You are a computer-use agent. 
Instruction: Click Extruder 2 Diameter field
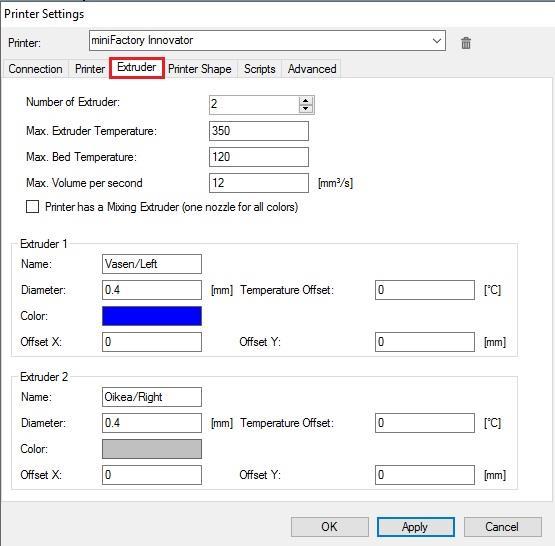pos(152,423)
